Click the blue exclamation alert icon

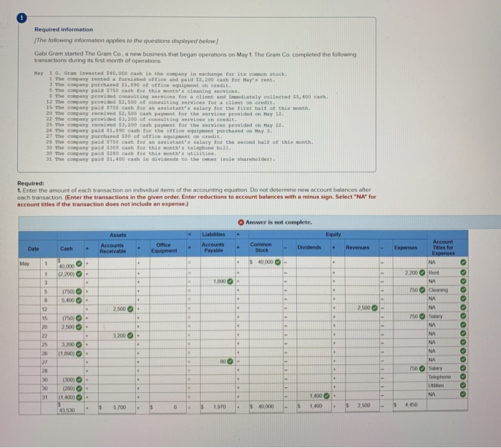(x=21, y=18)
